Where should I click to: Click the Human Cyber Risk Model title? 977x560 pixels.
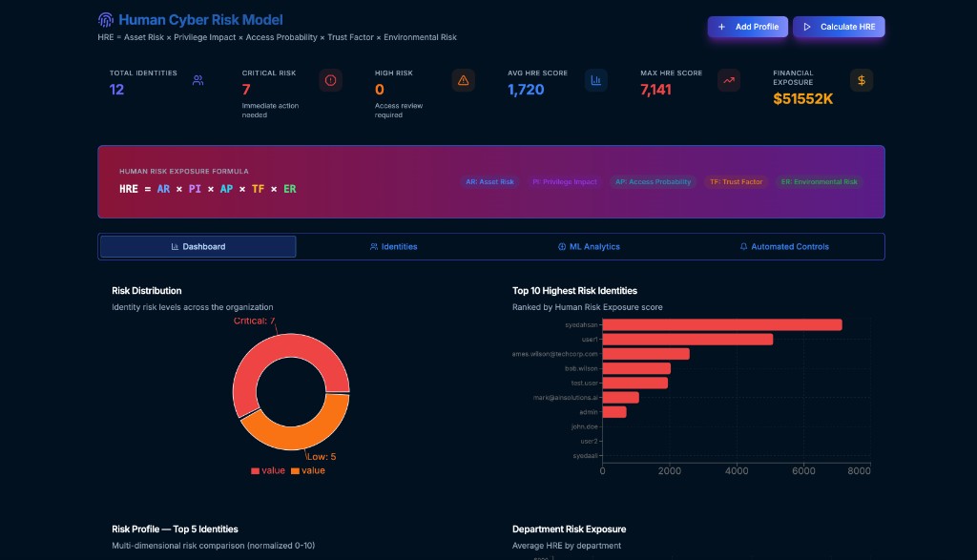(200, 20)
